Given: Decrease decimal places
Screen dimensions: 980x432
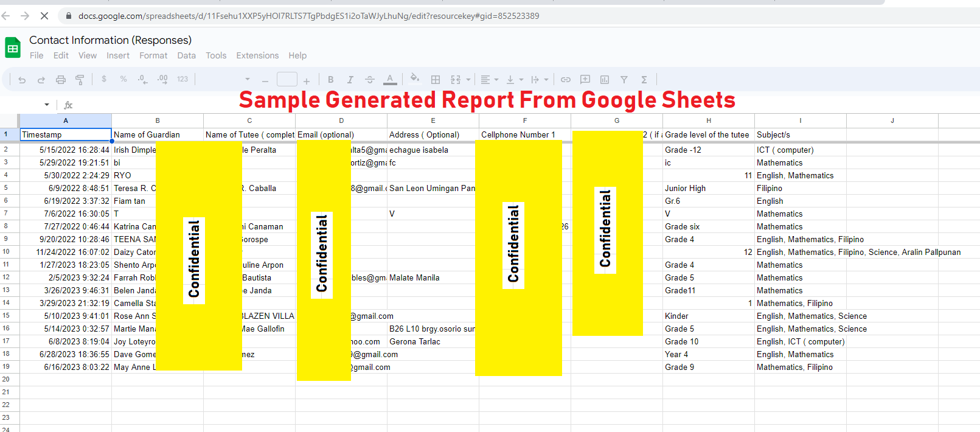Looking at the screenshot, I should coord(142,79).
